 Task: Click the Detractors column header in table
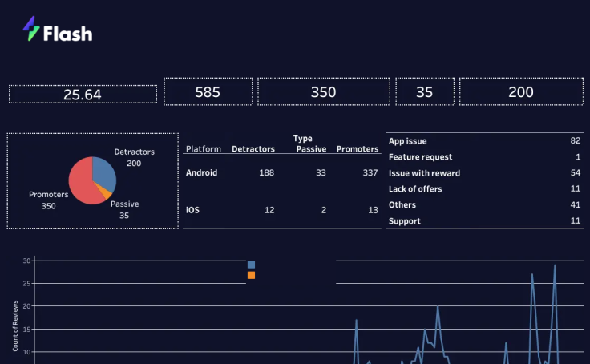(x=253, y=149)
